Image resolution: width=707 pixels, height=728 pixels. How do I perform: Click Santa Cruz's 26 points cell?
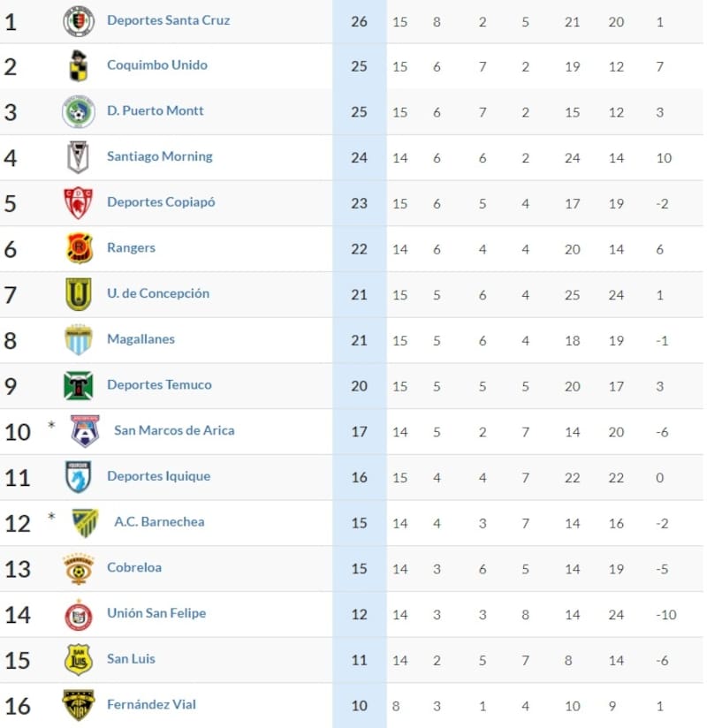[359, 20]
